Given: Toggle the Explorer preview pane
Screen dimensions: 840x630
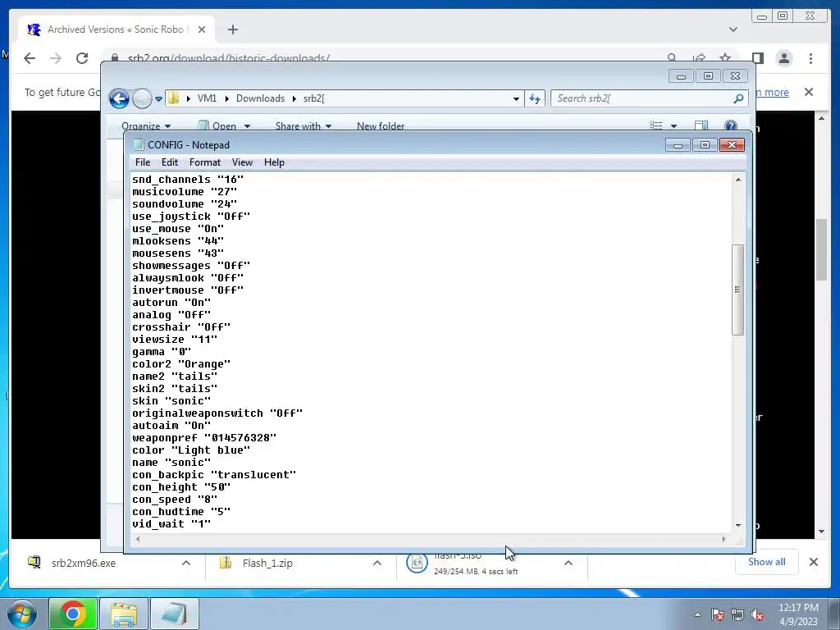Looking at the screenshot, I should (701, 126).
